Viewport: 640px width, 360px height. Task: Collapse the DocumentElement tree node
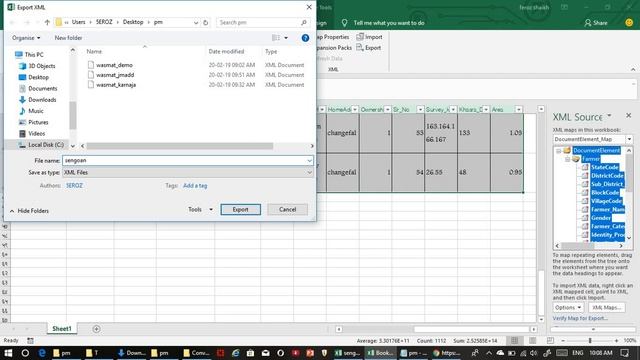(558, 151)
